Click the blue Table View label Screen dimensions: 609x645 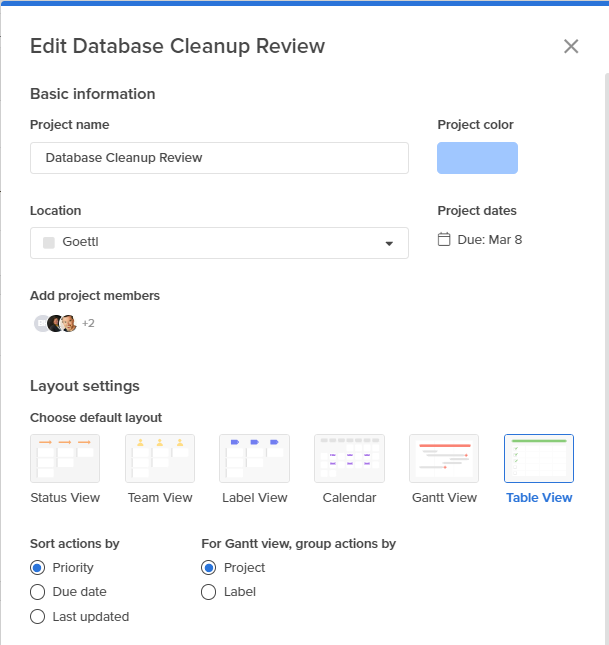coord(539,498)
